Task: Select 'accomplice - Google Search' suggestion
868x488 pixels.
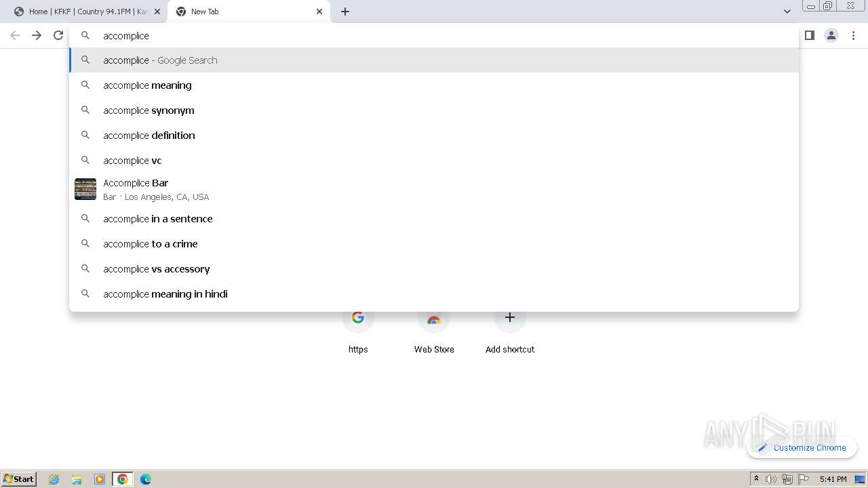Action: pos(434,60)
